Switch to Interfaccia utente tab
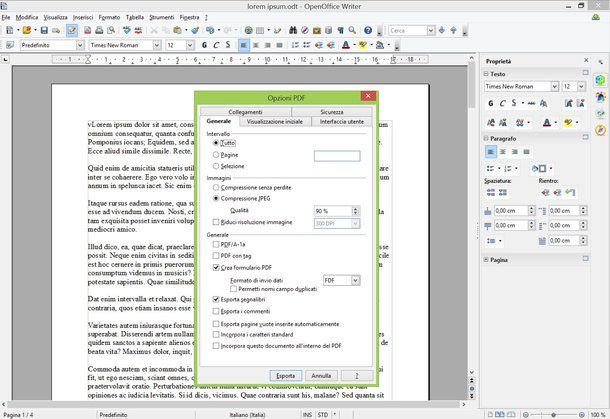610x419 pixels. click(342, 122)
